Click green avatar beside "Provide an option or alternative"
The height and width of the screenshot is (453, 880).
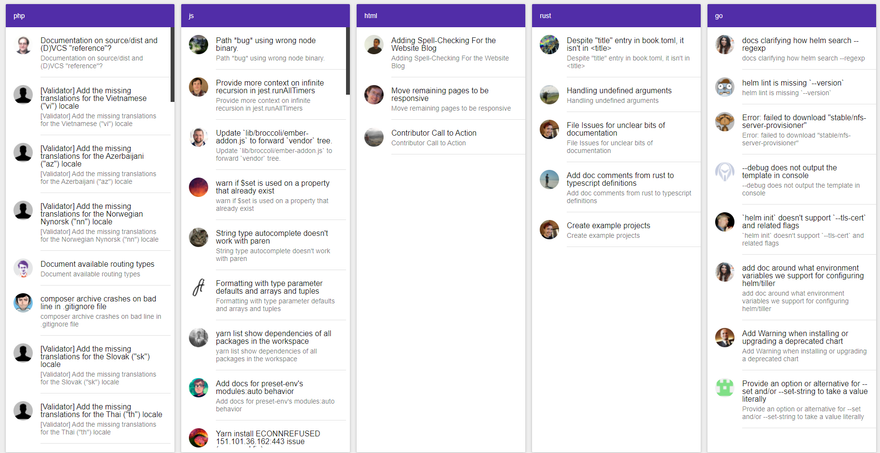click(x=725, y=388)
